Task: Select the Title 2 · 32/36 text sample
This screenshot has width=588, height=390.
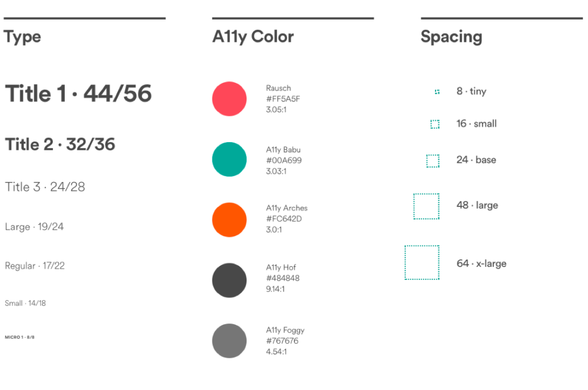Action: pyautogui.click(x=60, y=144)
